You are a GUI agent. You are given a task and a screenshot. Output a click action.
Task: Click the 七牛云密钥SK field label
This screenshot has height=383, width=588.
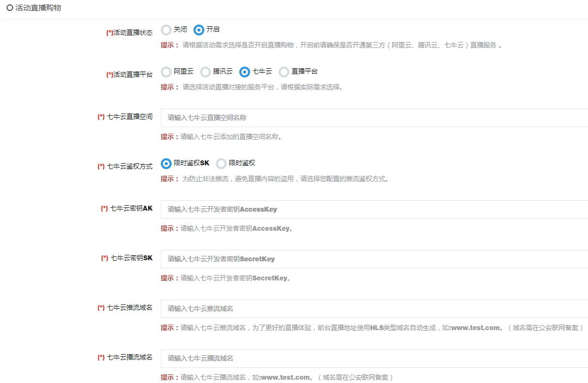(x=127, y=258)
